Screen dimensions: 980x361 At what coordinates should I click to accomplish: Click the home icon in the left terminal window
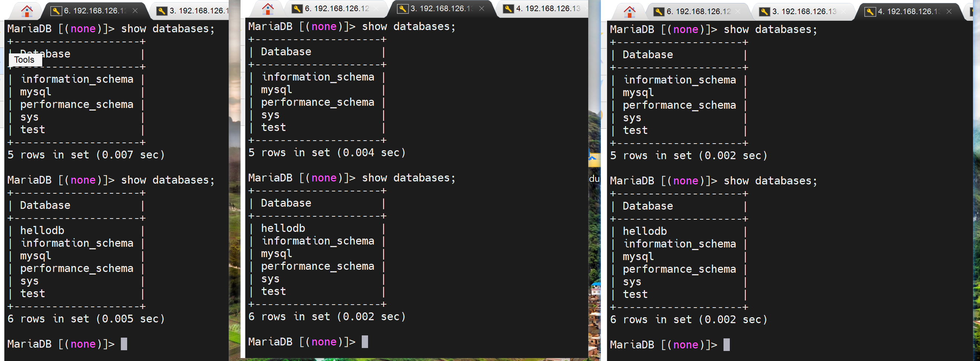(27, 11)
